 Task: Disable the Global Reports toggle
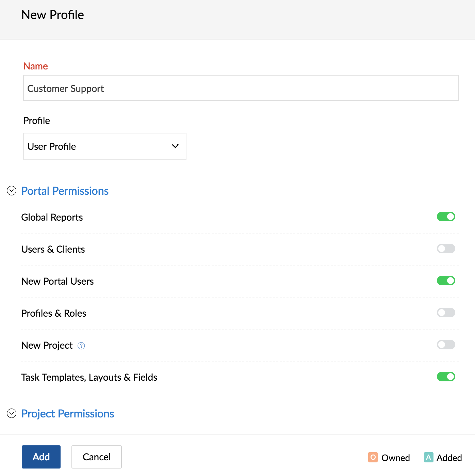[446, 217]
